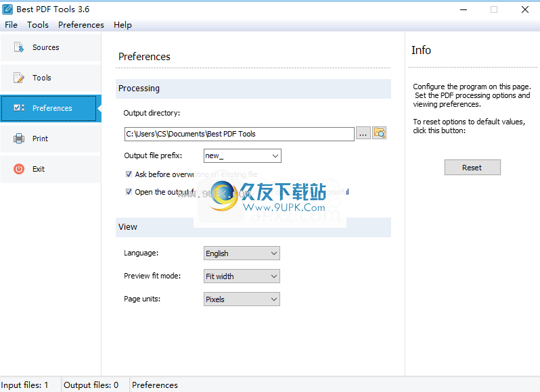This screenshot has width=540, height=392.
Task: Toggle Ask before overwriting checkbox
Action: 129,174
